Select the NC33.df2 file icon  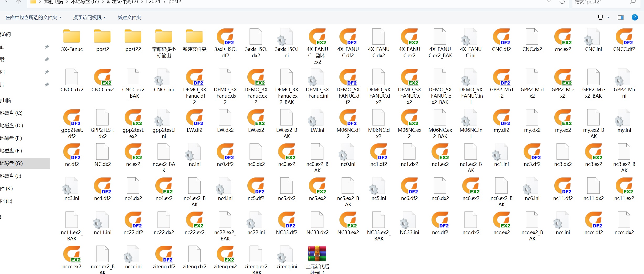pyautogui.click(x=287, y=220)
